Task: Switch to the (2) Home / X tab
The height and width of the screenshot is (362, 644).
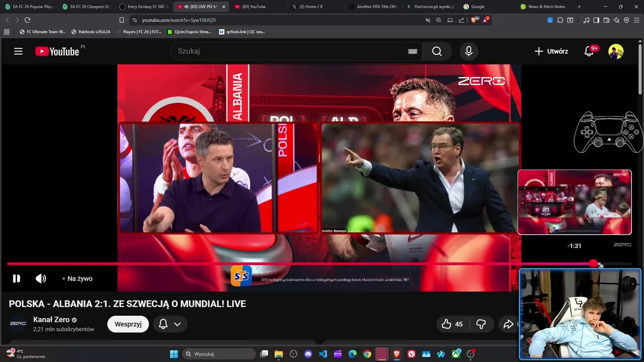Action: point(316,7)
